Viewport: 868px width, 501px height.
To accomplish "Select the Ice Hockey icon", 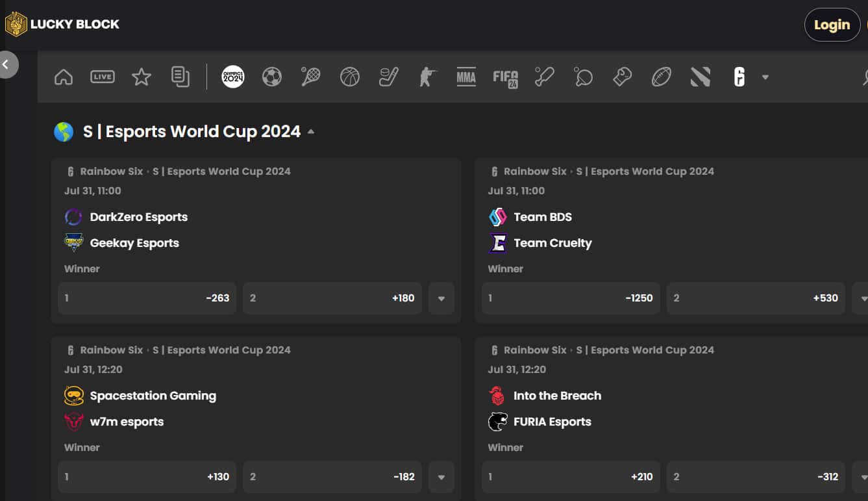I will tap(389, 77).
